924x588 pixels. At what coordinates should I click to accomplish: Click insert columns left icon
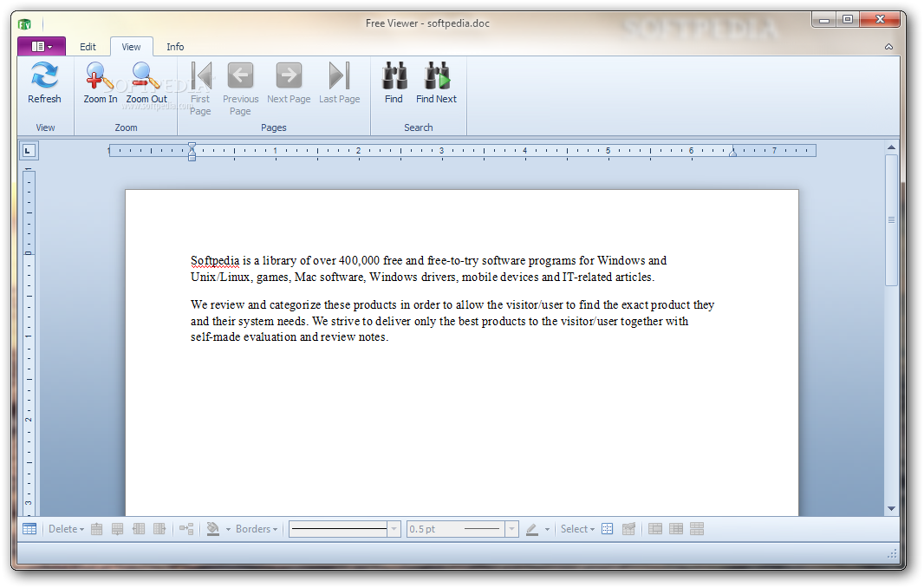[x=139, y=529]
